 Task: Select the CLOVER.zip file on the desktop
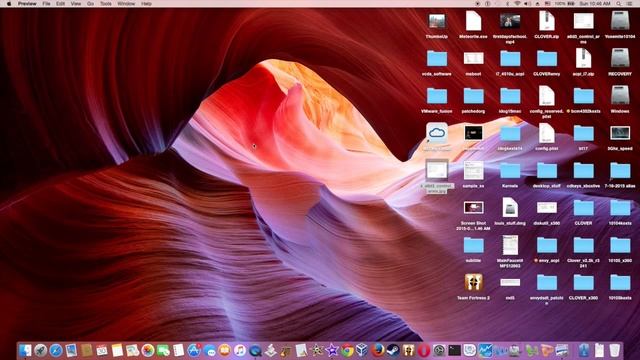pyautogui.click(x=547, y=21)
